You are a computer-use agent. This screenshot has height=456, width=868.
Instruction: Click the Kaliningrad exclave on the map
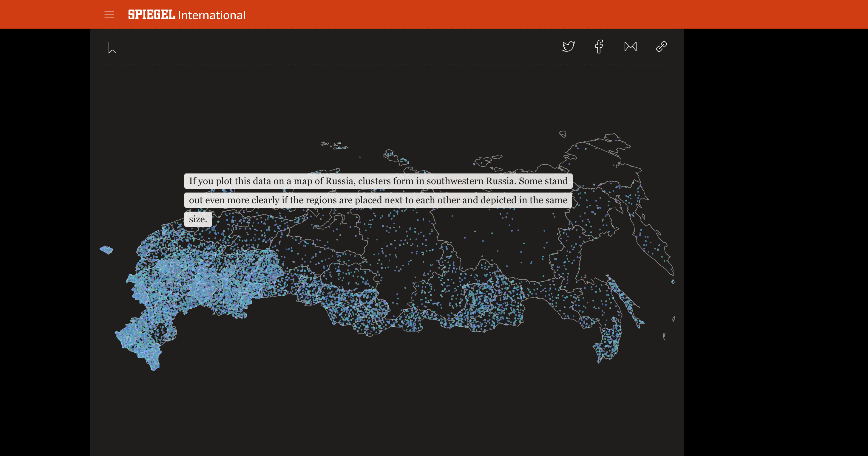pyautogui.click(x=106, y=249)
